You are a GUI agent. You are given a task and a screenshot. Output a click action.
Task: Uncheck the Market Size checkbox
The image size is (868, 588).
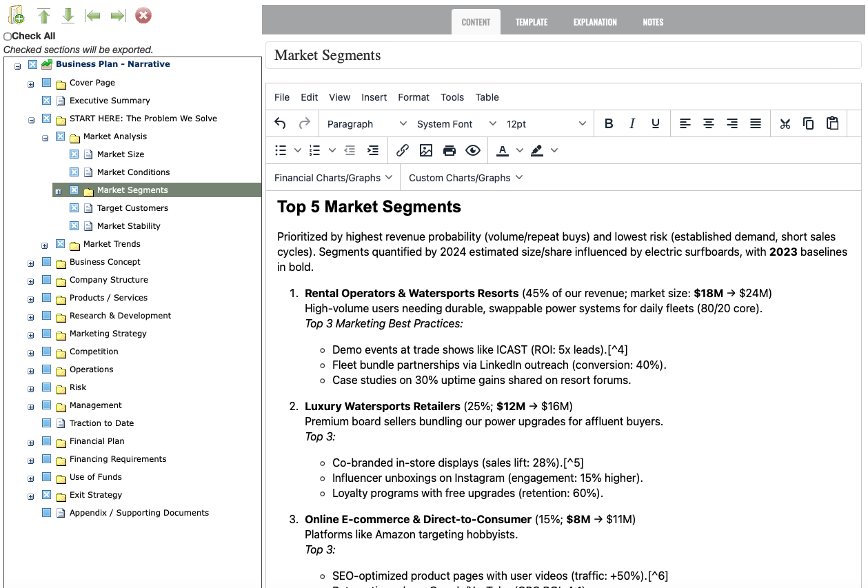pyautogui.click(x=74, y=154)
